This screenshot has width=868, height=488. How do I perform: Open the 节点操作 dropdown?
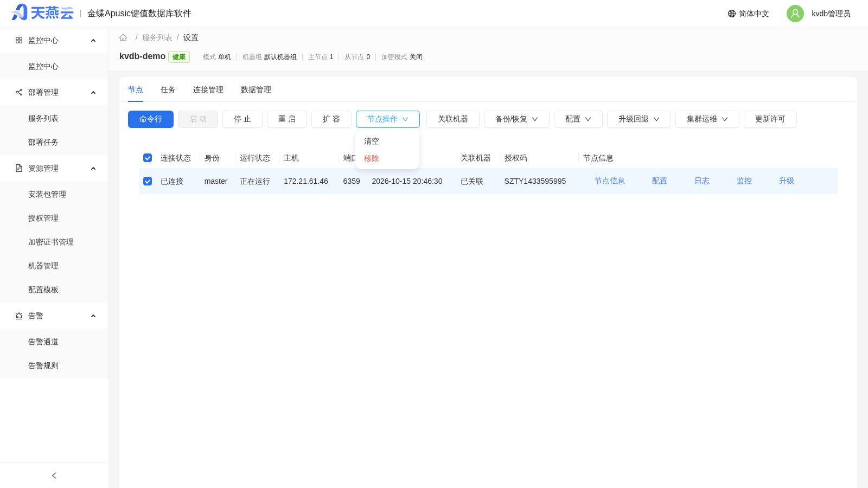[388, 119]
